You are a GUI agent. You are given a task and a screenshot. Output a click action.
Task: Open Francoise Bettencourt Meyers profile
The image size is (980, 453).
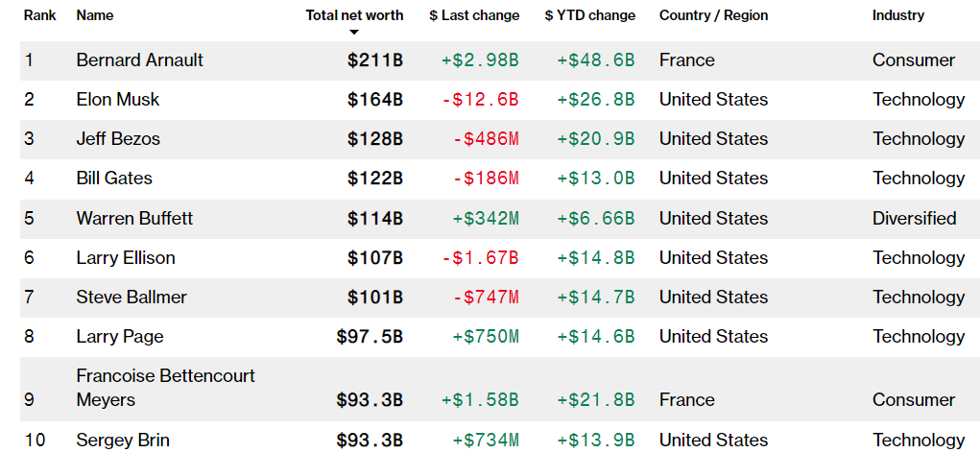(x=165, y=388)
